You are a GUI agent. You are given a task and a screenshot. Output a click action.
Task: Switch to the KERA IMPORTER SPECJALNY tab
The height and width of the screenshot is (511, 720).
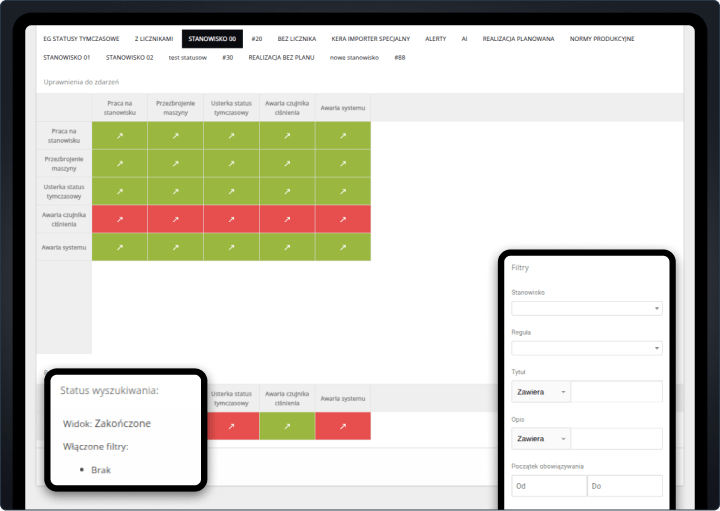coord(370,39)
